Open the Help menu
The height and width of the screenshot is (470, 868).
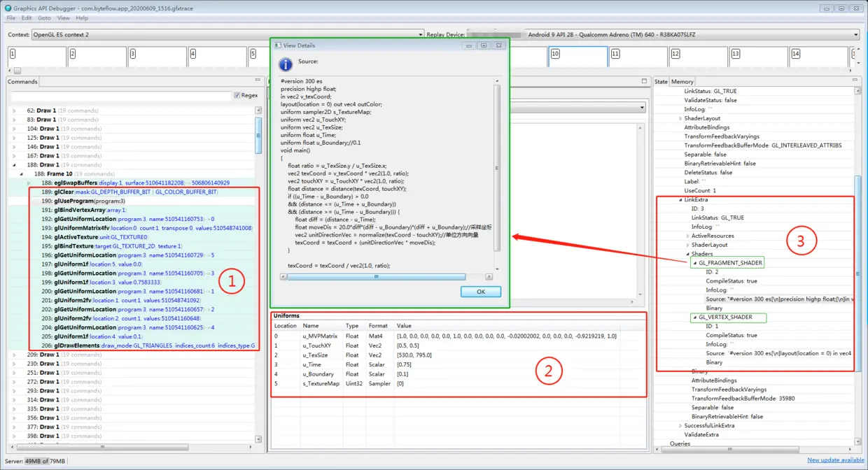pyautogui.click(x=82, y=17)
